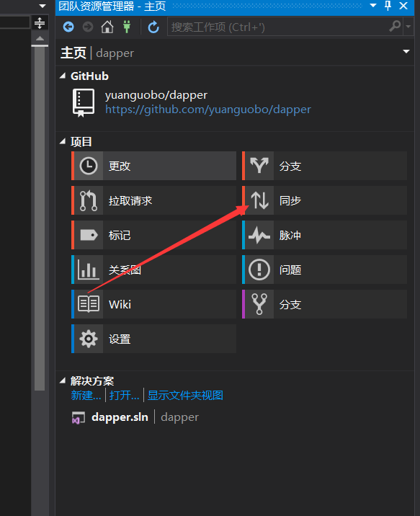The image size is (420, 516).
Task: Open the 主页 | dapper page dropdown
Action: (406, 51)
